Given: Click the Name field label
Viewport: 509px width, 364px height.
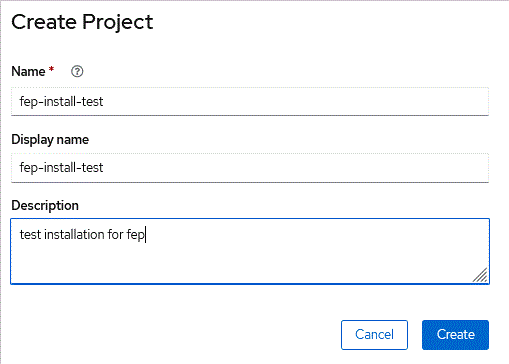Looking at the screenshot, I should [28, 71].
